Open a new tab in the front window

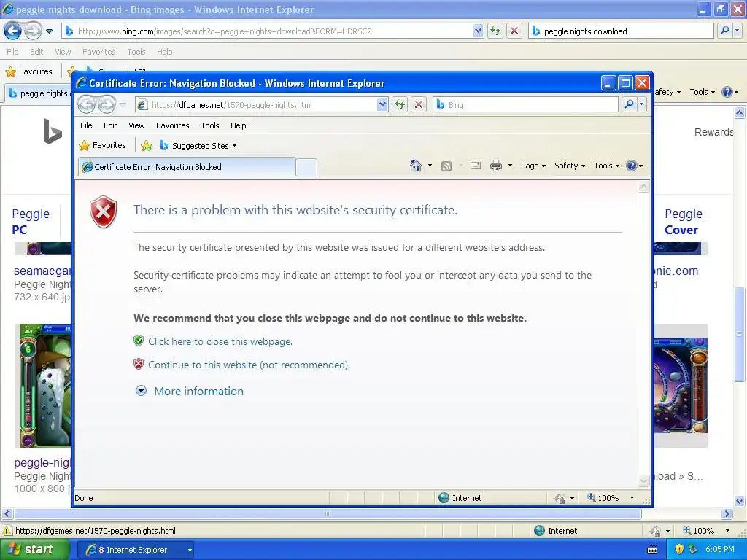306,168
